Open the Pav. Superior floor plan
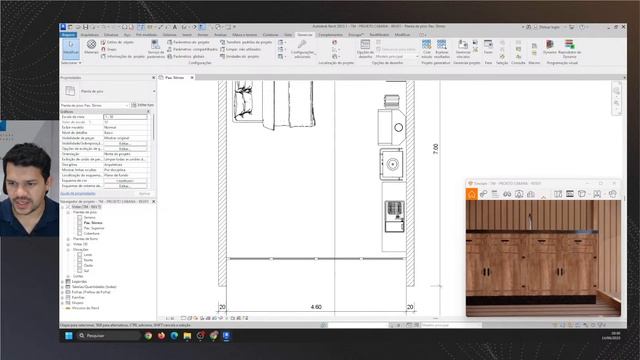 click(x=94, y=228)
